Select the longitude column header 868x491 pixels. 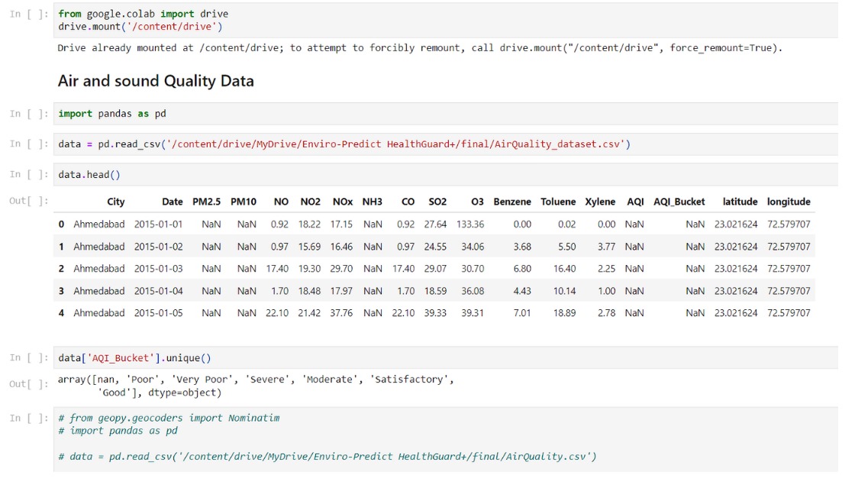coord(789,202)
